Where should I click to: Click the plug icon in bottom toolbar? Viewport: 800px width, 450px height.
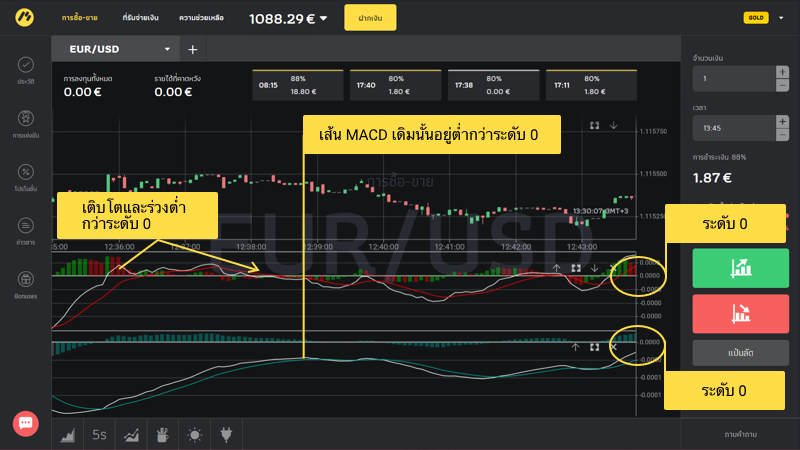click(225, 435)
